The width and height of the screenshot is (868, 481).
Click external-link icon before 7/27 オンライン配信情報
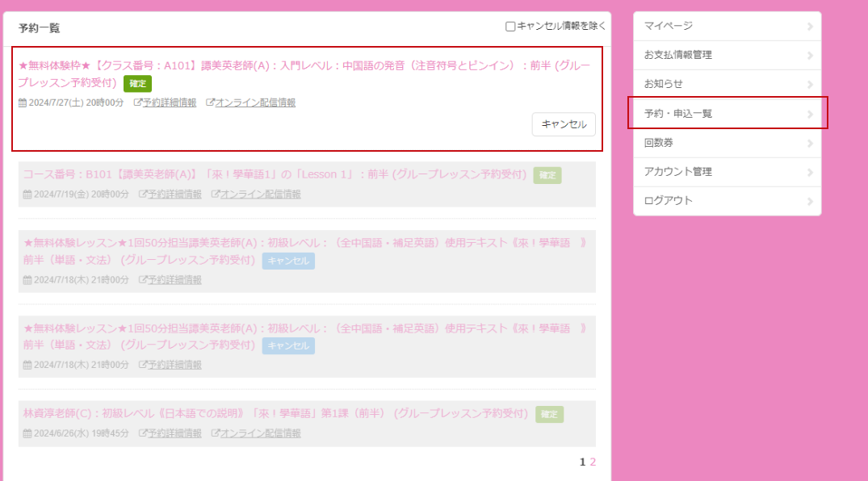point(210,102)
